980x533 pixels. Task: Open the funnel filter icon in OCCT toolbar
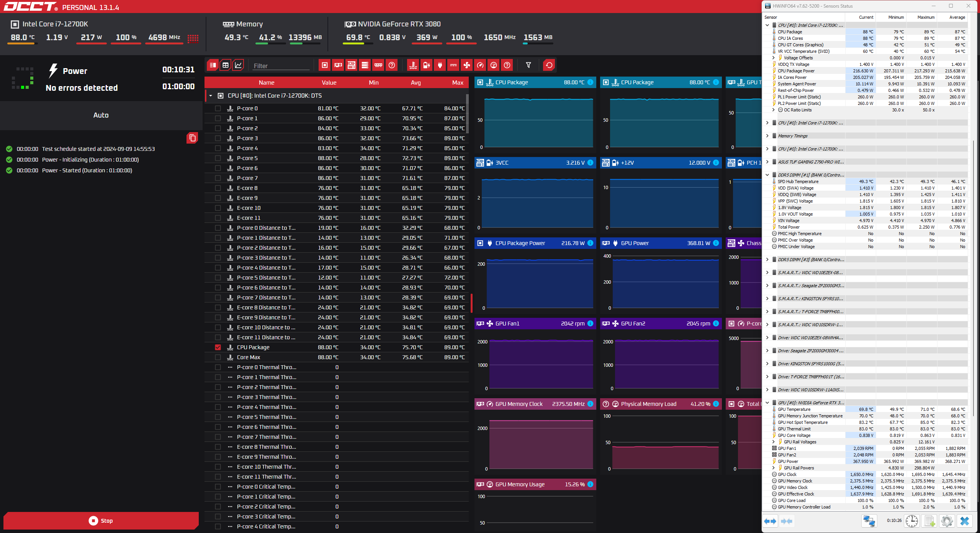528,65
